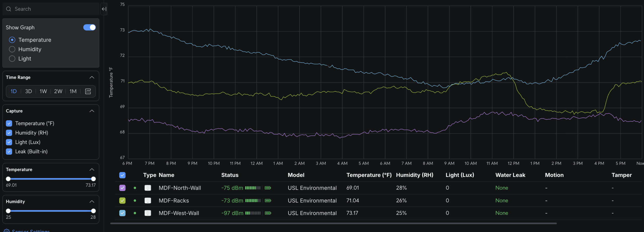Open the custom date range calendar icon
Screen dimensions: 644x232
88,91
